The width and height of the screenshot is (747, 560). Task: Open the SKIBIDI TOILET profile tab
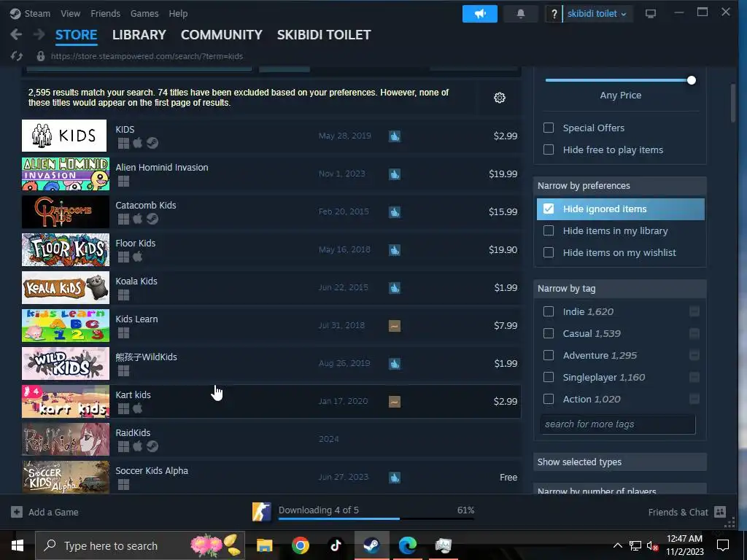coord(324,35)
